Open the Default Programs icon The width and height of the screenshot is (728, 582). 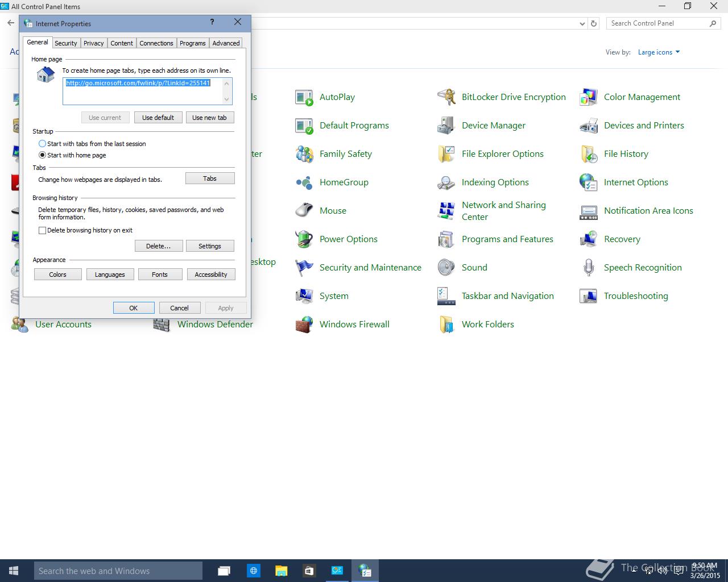click(x=304, y=126)
